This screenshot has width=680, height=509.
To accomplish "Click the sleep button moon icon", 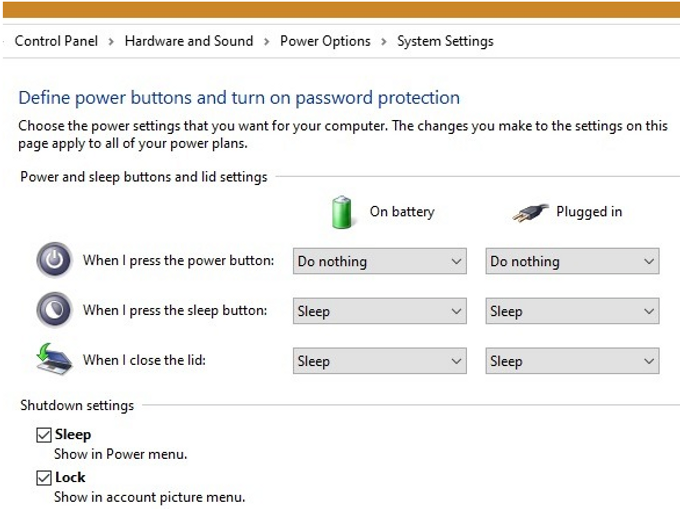I will (54, 310).
